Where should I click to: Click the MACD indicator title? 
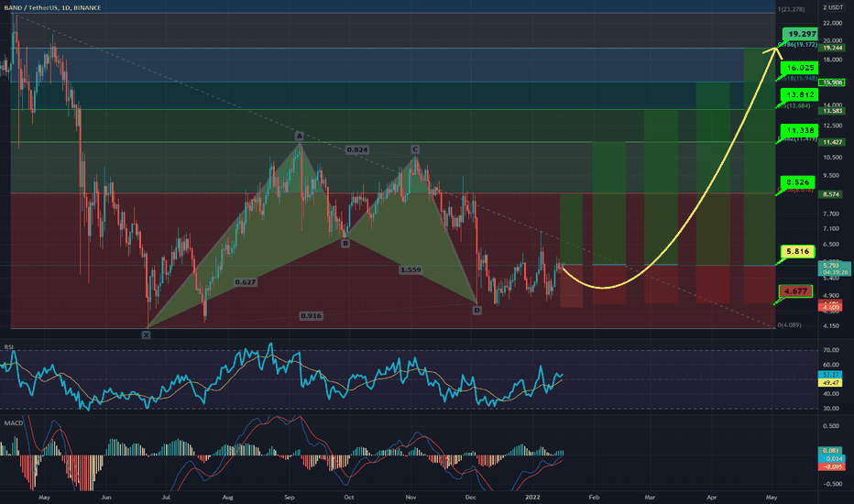[x=14, y=422]
